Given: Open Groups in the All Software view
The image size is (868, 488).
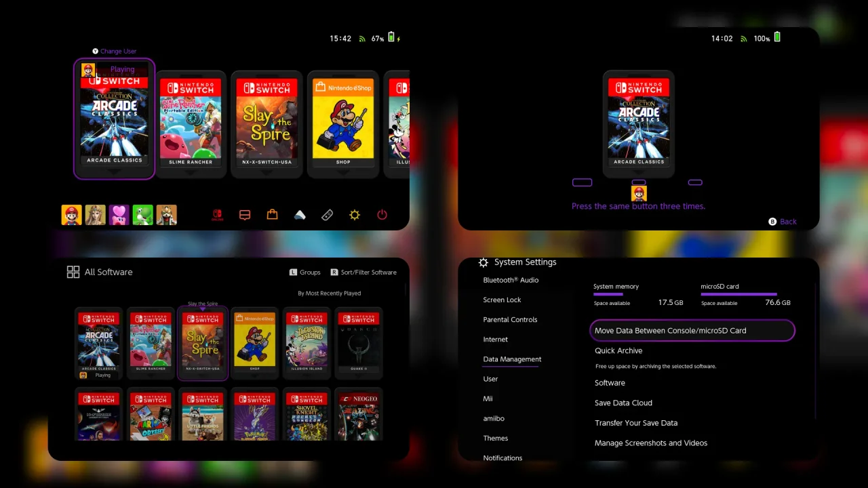Looking at the screenshot, I should point(304,272).
